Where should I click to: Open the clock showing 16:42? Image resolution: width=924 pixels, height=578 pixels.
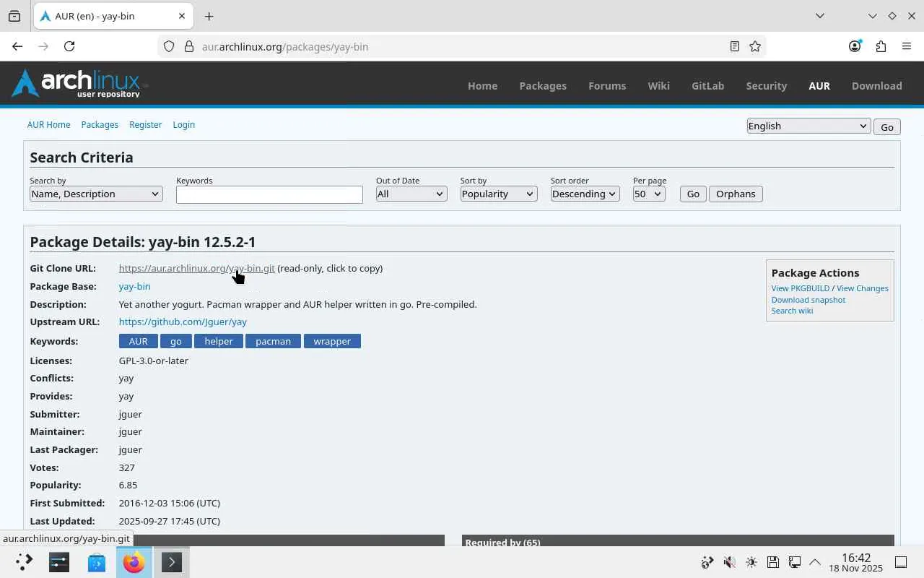pos(856,563)
